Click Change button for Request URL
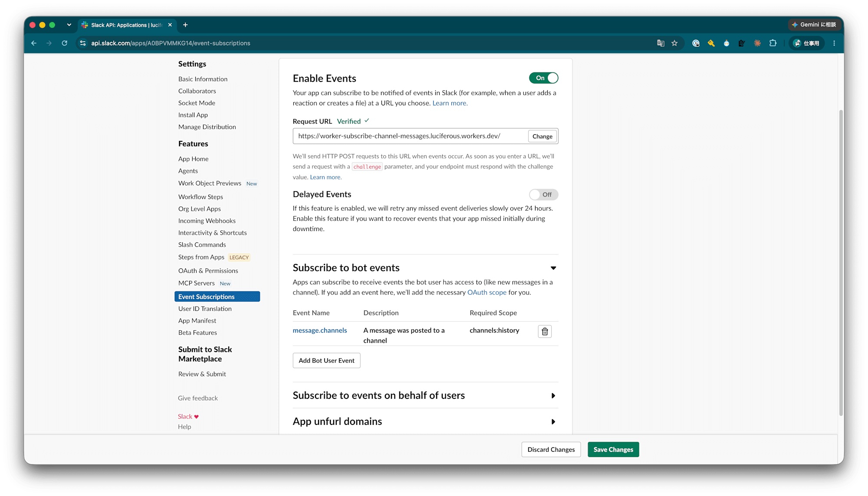Image resolution: width=868 pixels, height=496 pixels. pos(542,137)
